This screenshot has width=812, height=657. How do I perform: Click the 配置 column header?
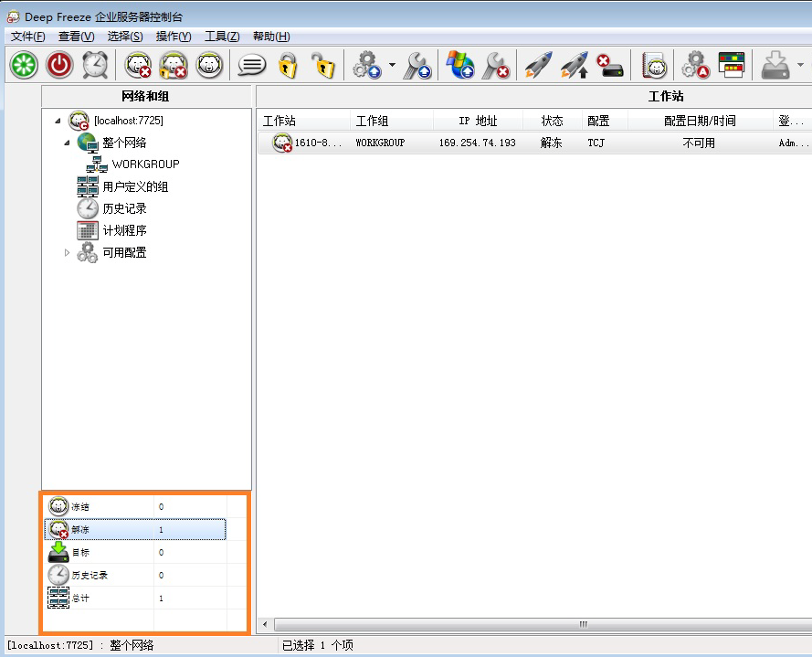(605, 121)
